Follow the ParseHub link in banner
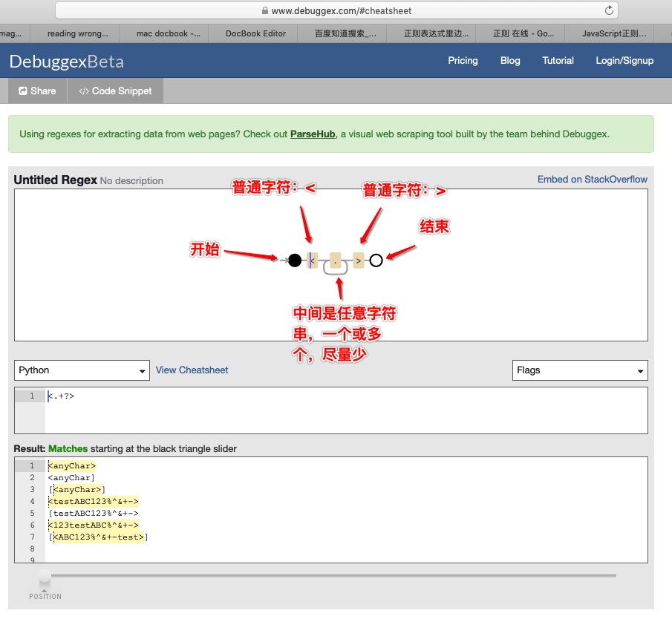672x619 pixels. pos(313,134)
